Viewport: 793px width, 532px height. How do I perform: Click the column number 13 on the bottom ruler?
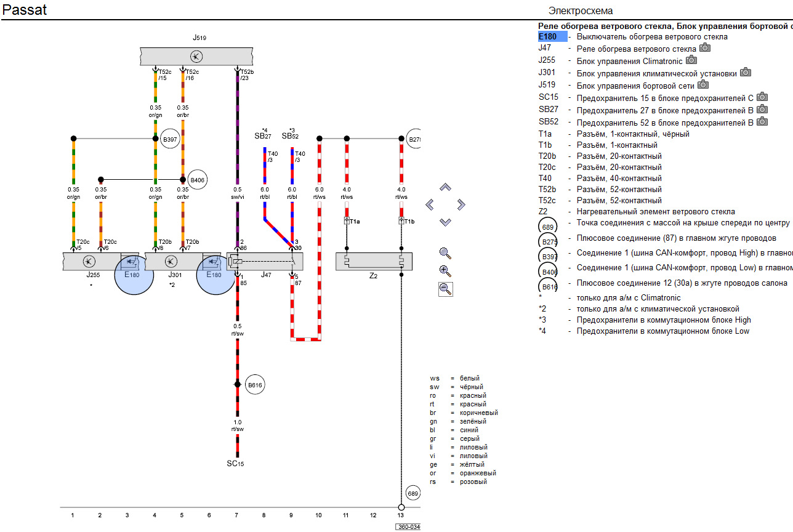(x=400, y=515)
